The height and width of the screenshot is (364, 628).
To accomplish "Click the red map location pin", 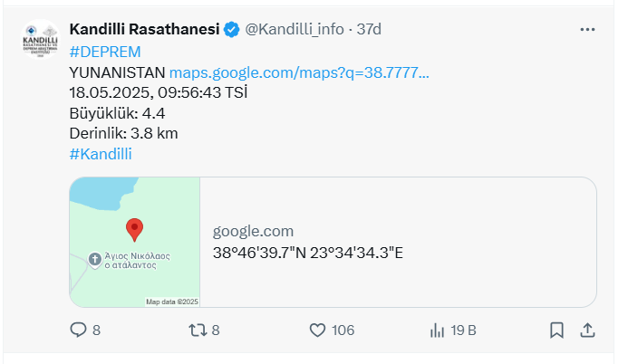I will pyautogui.click(x=134, y=230).
